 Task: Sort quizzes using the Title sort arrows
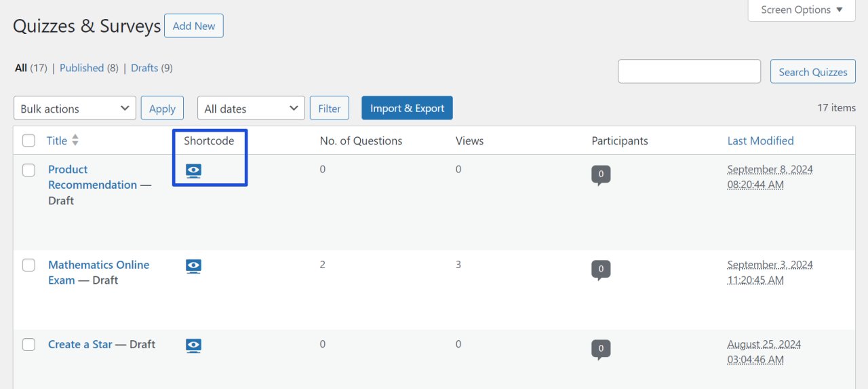pyautogui.click(x=75, y=140)
